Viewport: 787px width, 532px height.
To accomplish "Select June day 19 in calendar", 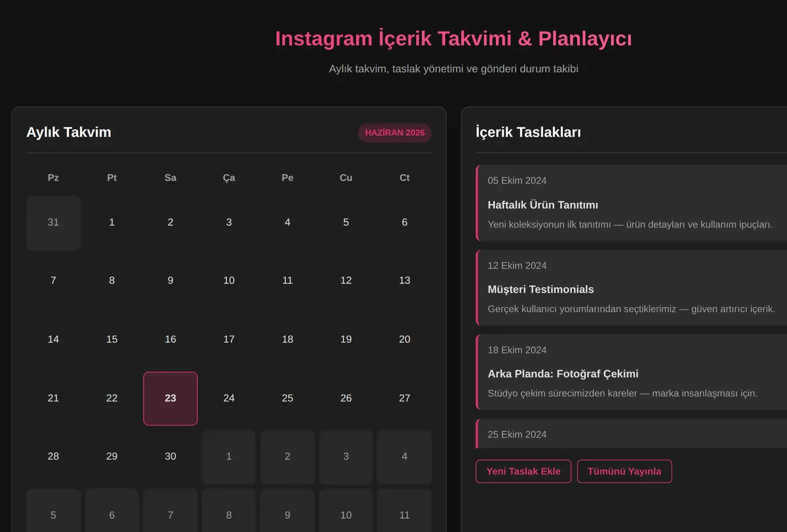I will pos(346,339).
